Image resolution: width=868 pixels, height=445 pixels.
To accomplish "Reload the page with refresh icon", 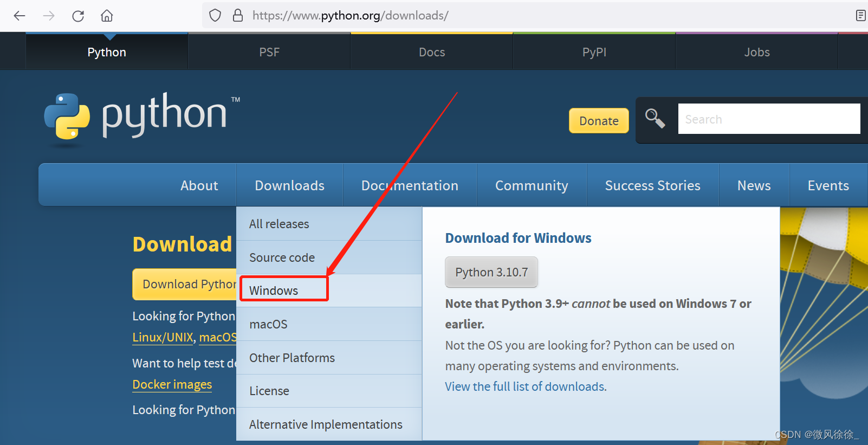I will pos(78,16).
